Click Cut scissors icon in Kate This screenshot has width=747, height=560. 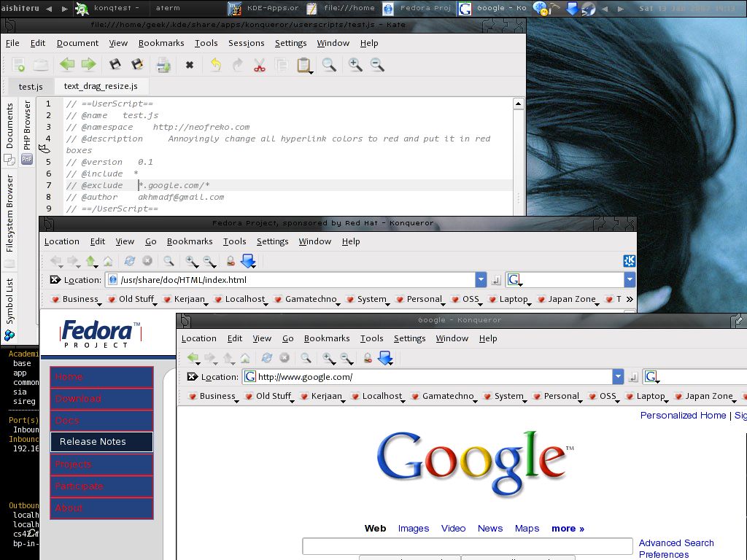click(x=259, y=65)
